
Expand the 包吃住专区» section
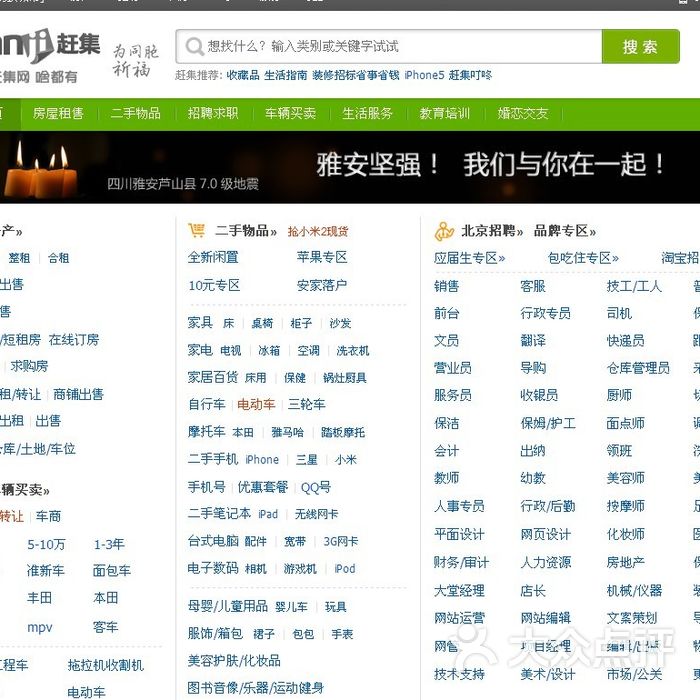click(x=583, y=258)
